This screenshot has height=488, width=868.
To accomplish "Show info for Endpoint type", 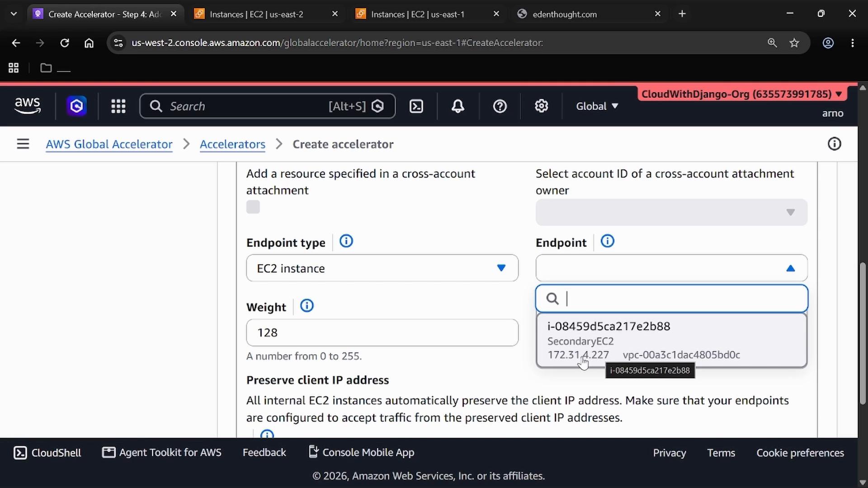I will [346, 241].
